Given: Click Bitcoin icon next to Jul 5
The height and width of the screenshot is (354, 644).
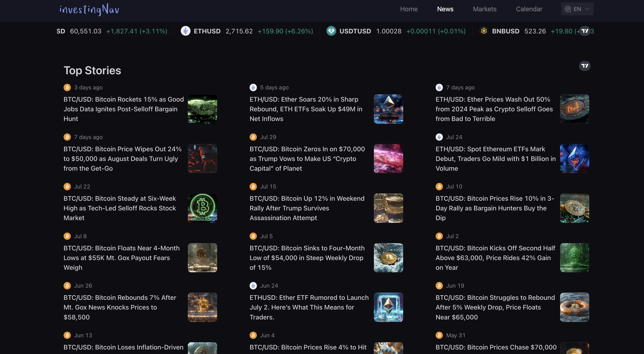Looking at the screenshot, I should (253, 236).
